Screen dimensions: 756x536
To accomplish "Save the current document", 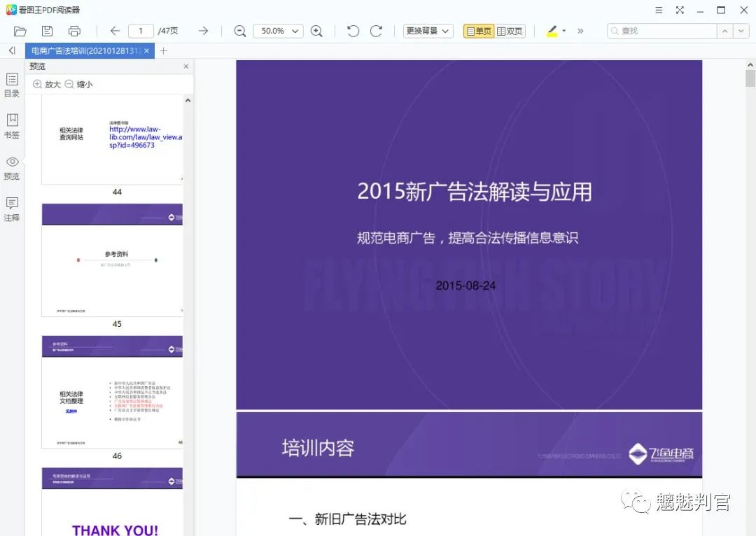I will (47, 30).
